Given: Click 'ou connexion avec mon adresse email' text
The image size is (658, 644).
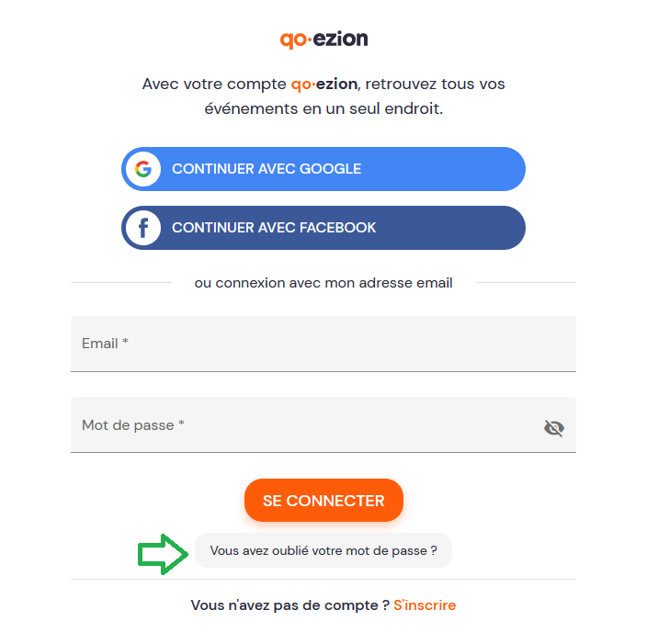Looking at the screenshot, I should coord(323,283).
